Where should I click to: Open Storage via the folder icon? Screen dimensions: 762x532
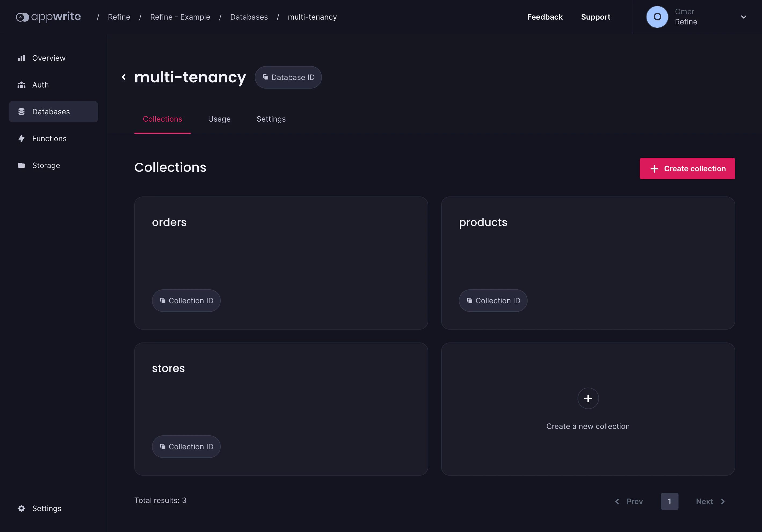[21, 165]
